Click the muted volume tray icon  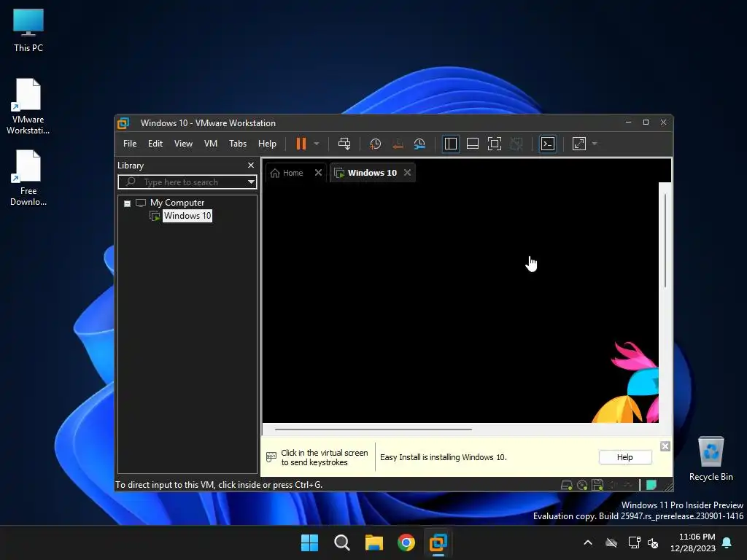coord(653,542)
